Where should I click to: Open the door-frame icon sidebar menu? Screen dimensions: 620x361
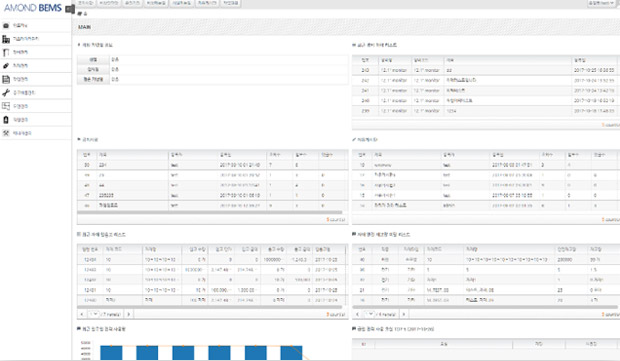[x=6, y=52]
